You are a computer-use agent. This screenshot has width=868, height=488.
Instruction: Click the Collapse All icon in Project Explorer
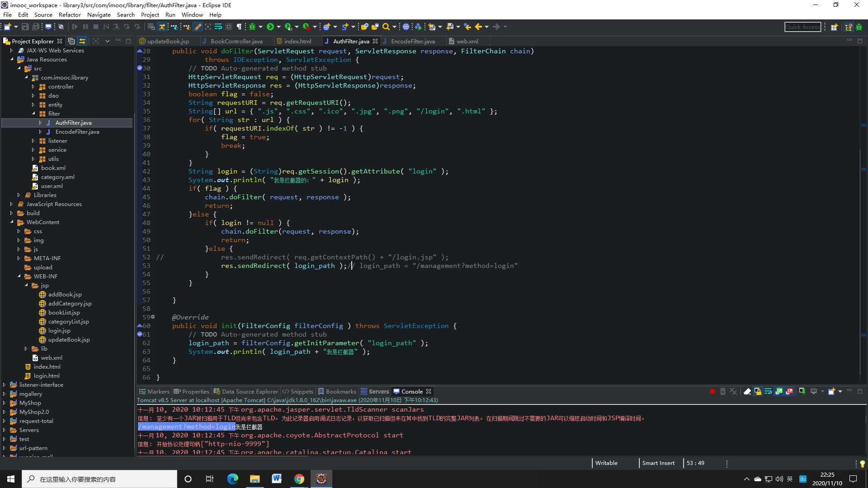tap(71, 41)
